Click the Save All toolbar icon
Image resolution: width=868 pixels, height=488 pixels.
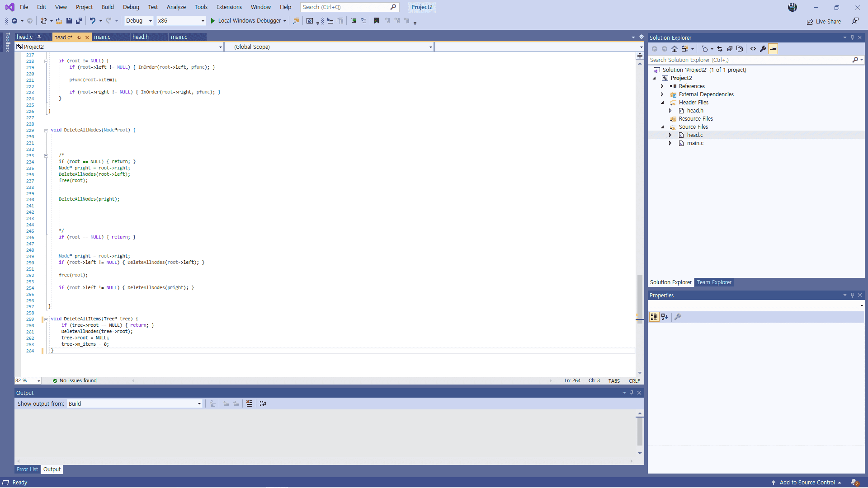pos(79,21)
